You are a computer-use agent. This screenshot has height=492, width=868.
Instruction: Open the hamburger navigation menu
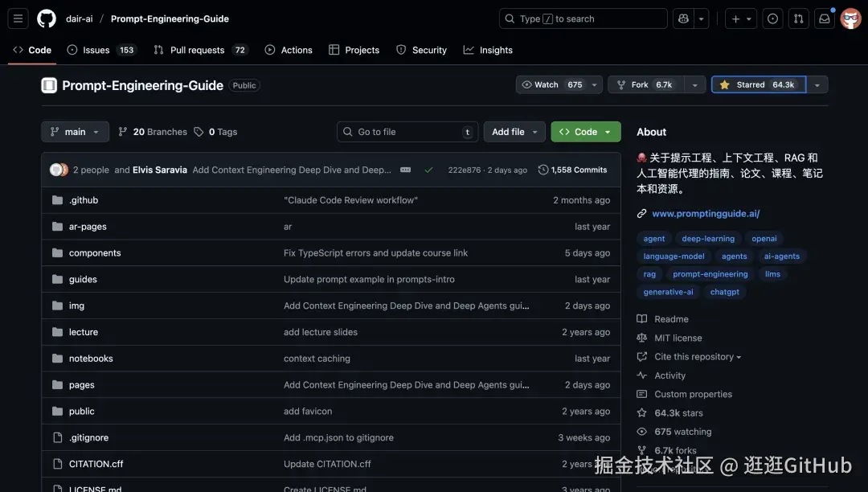coord(18,18)
